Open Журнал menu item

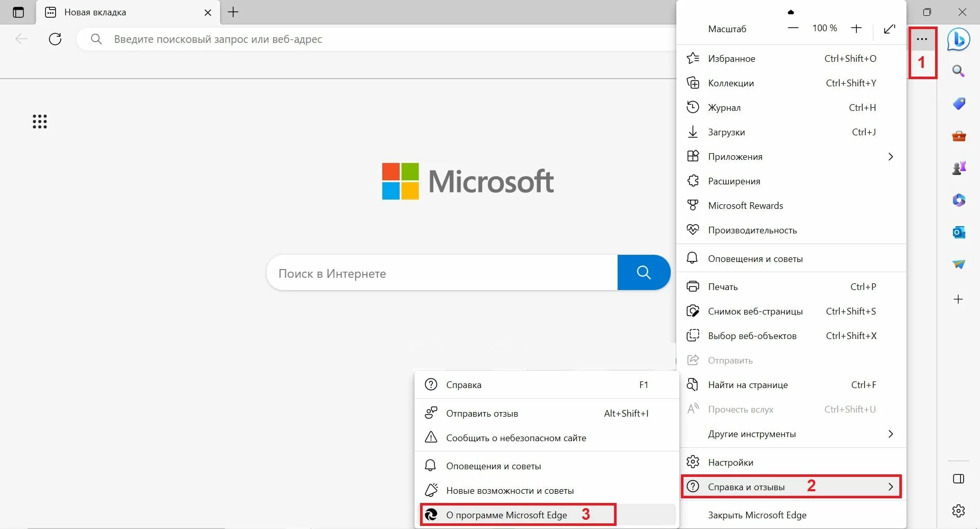pyautogui.click(x=791, y=107)
